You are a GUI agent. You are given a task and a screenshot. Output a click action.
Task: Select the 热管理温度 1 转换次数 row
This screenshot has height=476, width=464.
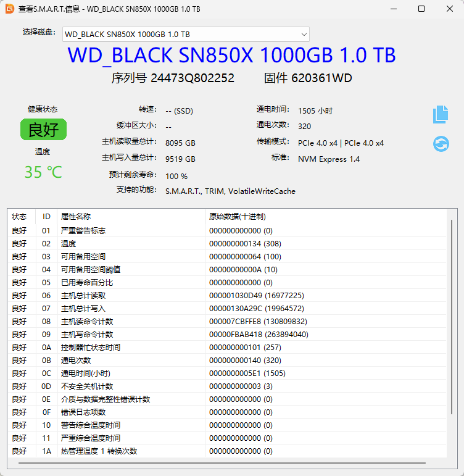[x=227, y=451]
